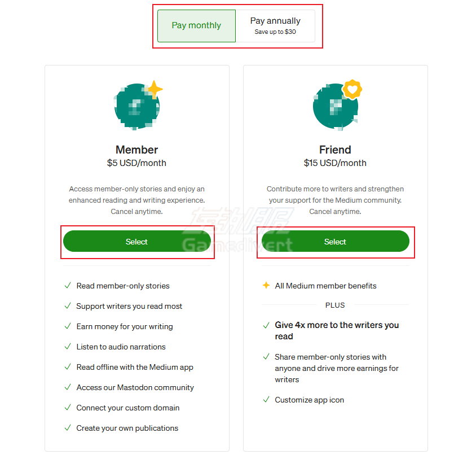Click the Friend plan green avatar icon
Screen dimensions: 476x459
pyautogui.click(x=334, y=107)
